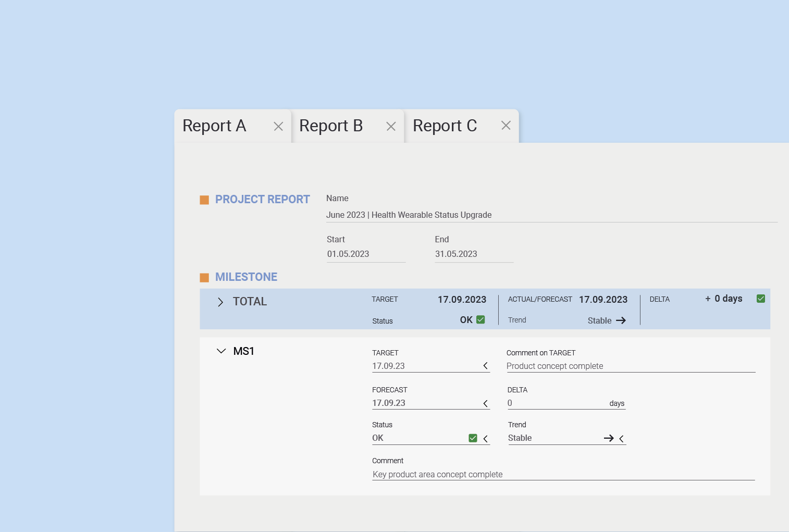
Task: Click the + 0 days delta value
Action: click(723, 299)
